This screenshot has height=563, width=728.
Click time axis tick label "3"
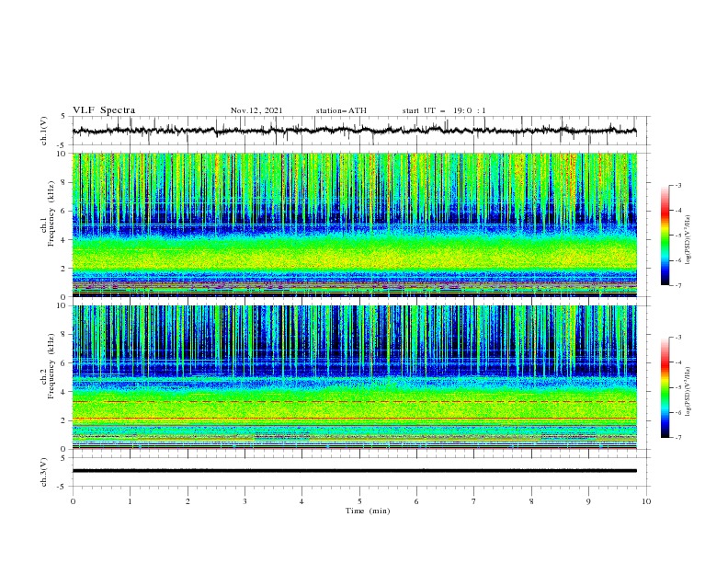(245, 501)
